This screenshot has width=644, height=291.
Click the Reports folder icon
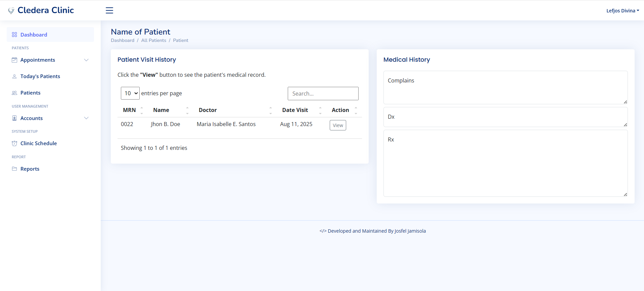coord(14,169)
